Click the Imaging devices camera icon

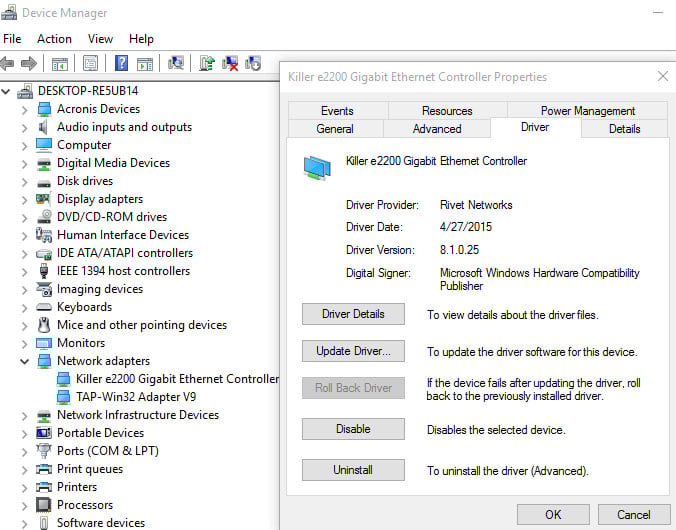coord(44,289)
